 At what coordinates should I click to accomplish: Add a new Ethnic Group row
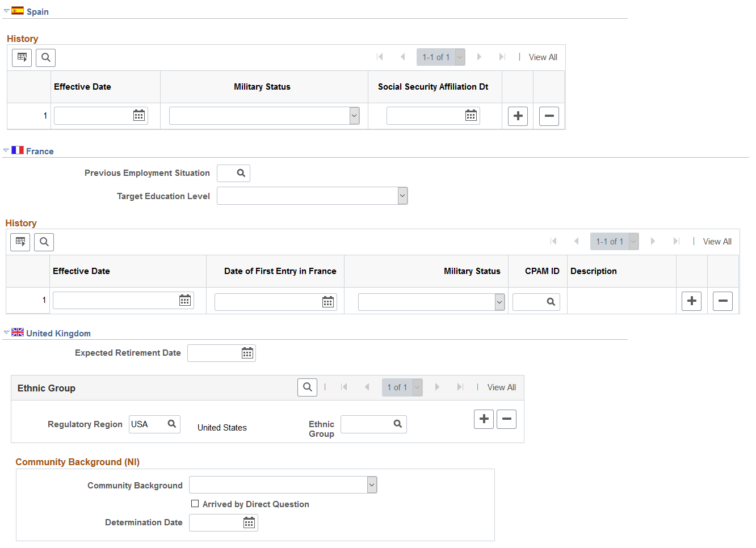pos(484,419)
